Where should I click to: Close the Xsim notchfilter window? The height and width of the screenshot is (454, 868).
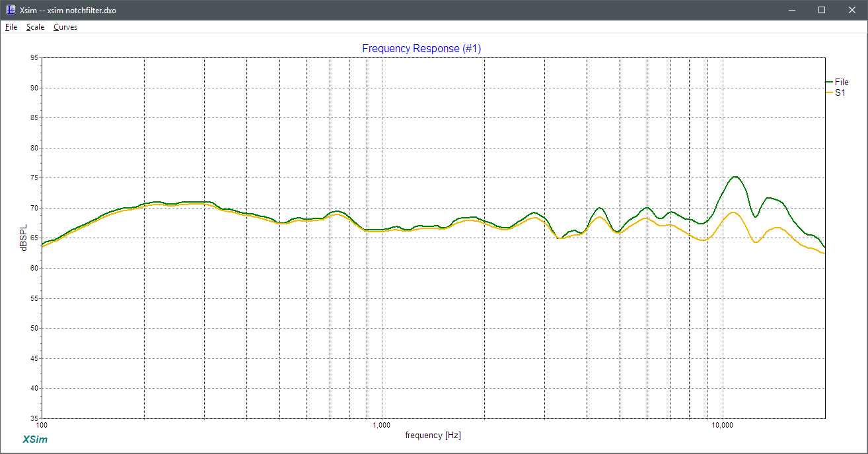852,10
